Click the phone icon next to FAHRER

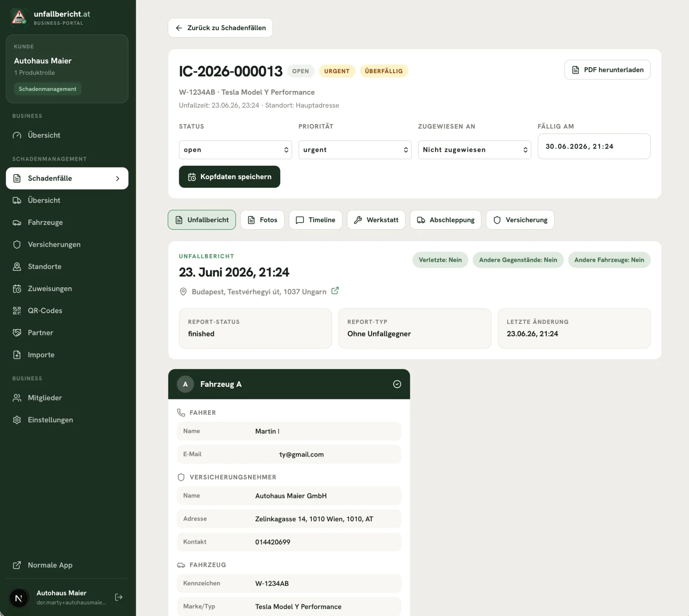(181, 413)
